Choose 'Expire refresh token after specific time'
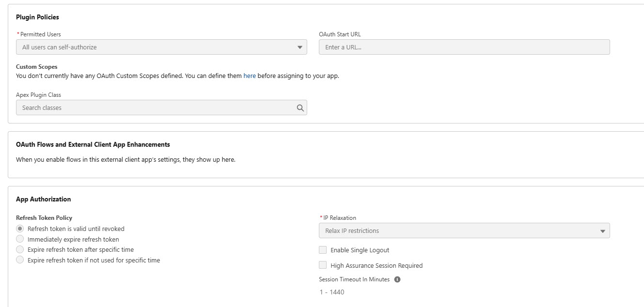 (x=20, y=249)
